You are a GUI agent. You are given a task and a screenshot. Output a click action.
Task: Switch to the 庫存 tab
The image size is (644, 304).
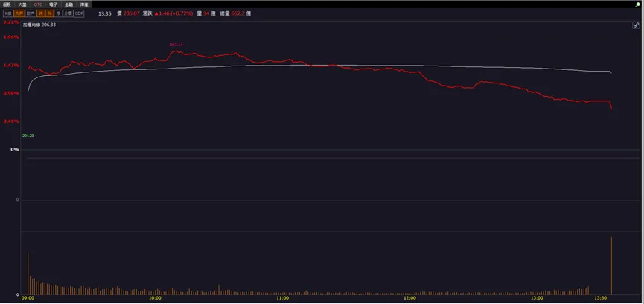coord(84,4)
